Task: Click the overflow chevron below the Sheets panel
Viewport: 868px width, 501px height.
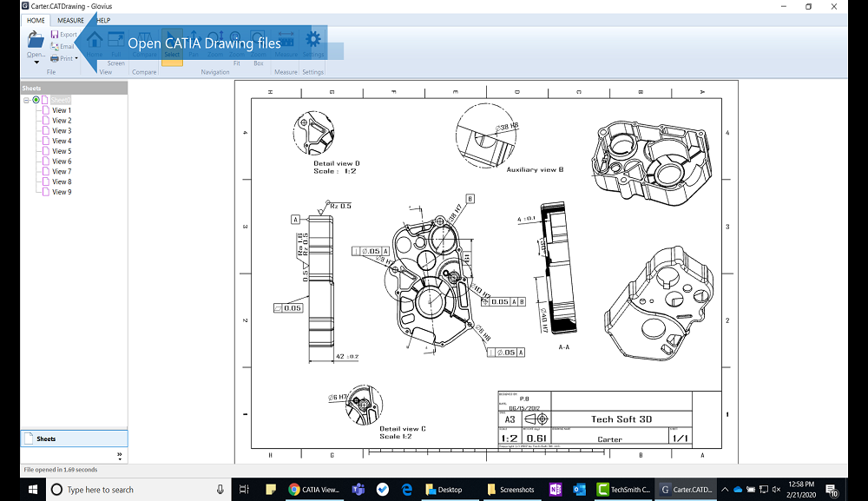Action: pyautogui.click(x=120, y=456)
